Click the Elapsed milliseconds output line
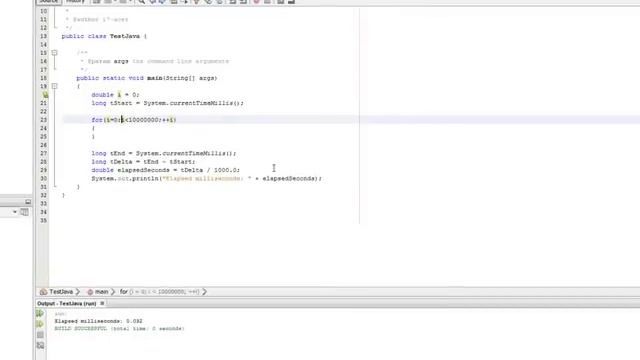The height and width of the screenshot is (360, 640). [x=98, y=321]
